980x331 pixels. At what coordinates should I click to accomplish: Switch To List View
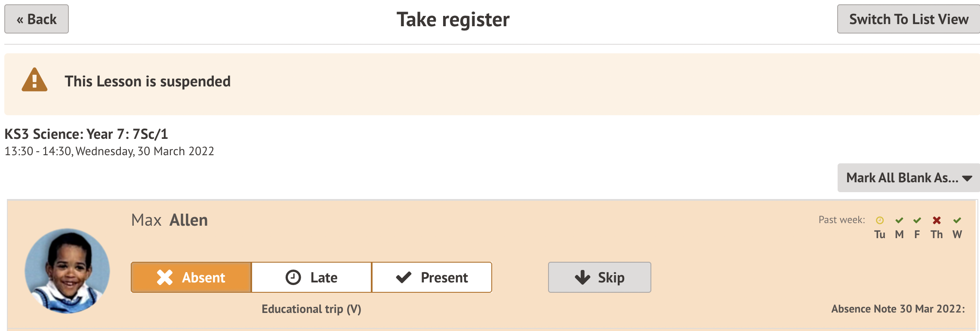[908, 19]
